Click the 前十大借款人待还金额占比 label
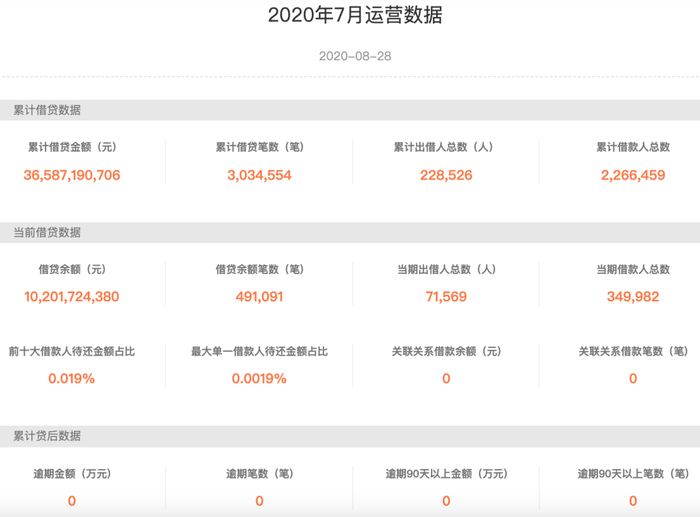Viewport: 700px width, 517px height. tap(72, 352)
